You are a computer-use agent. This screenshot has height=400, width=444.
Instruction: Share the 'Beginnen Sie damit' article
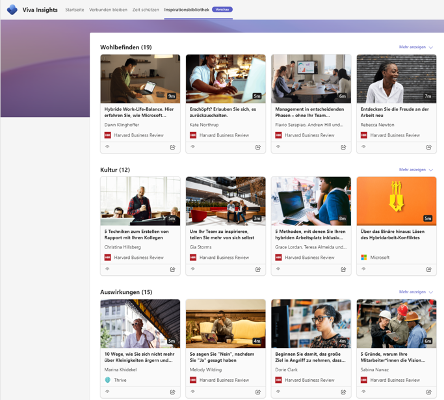343,392
